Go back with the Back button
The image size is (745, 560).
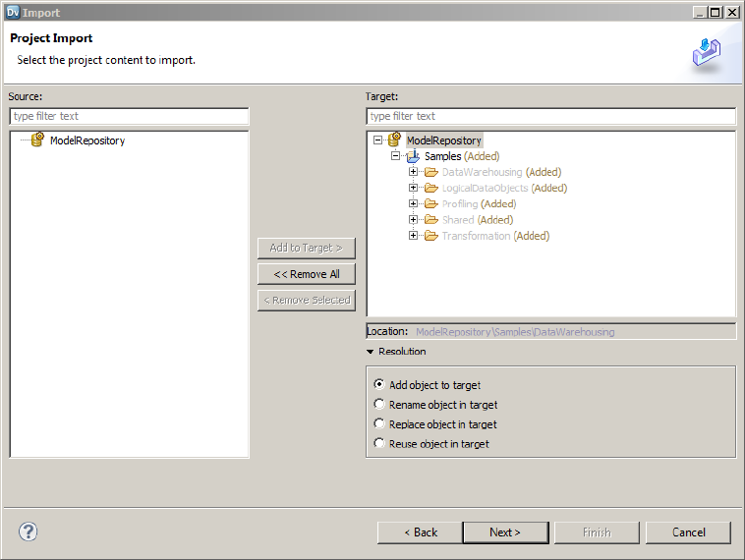coord(420,532)
